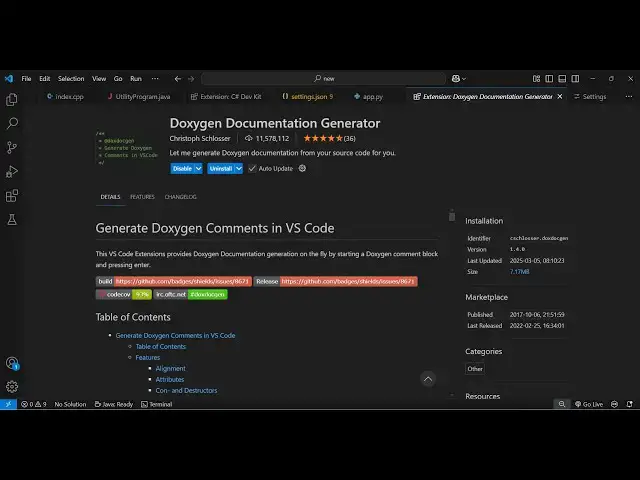Go forward with the right arrow
Image resolution: width=640 pixels, height=480 pixels.
[191, 79]
